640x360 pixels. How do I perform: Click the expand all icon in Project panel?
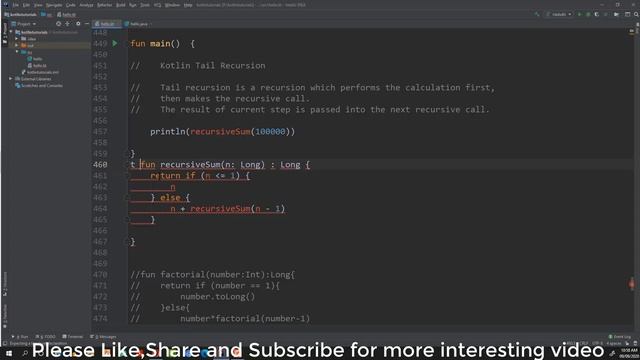coord(68,24)
